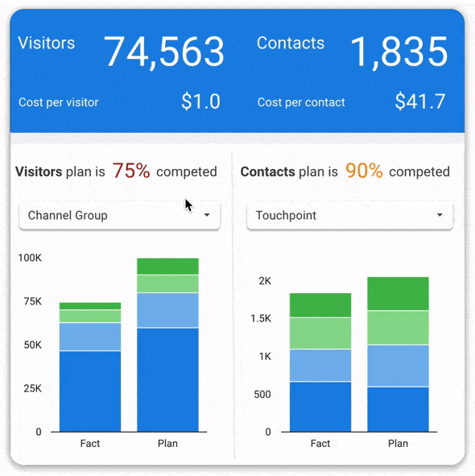Click the Cost per contact value $41.7
This screenshot has width=475, height=476.
click(x=420, y=101)
